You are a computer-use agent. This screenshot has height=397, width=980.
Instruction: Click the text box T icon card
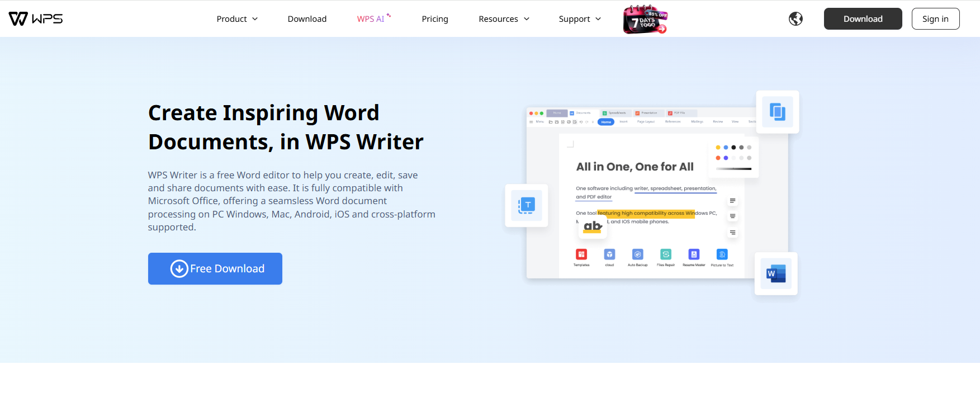pos(527,206)
